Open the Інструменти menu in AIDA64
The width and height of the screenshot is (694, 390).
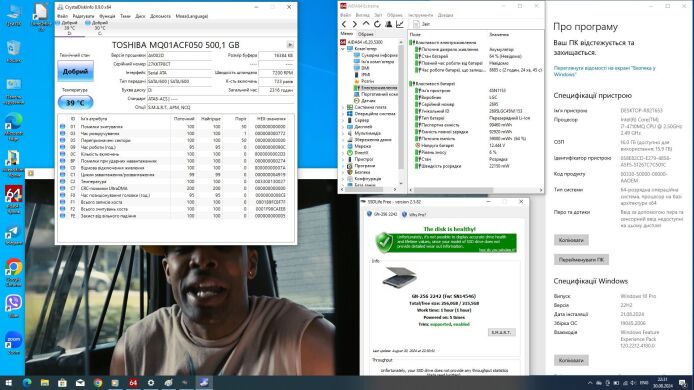click(420, 15)
